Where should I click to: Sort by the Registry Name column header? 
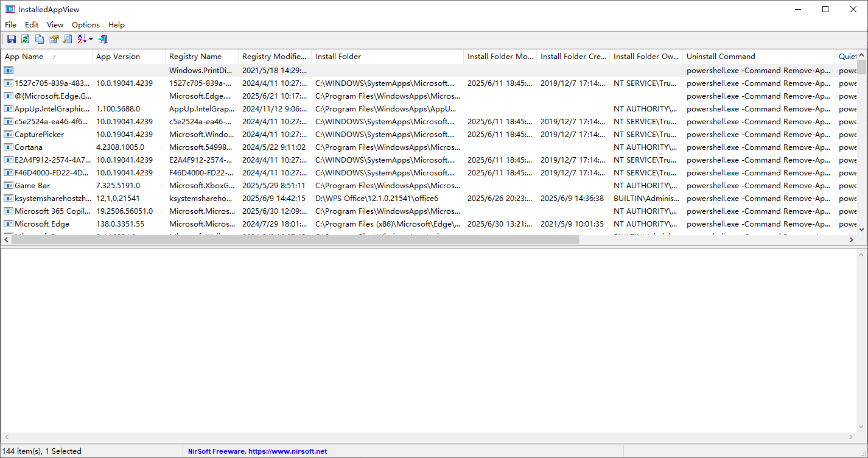pos(201,57)
